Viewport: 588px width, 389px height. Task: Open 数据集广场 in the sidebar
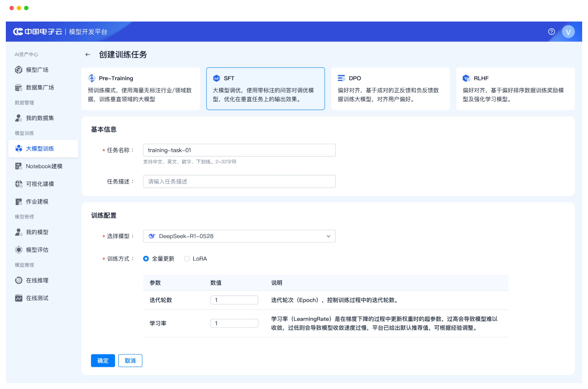point(40,87)
